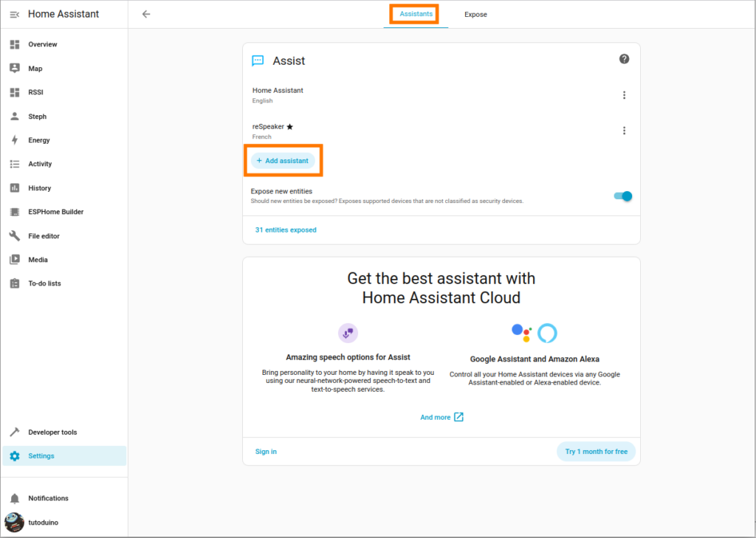The image size is (756, 538).
Task: Switch to the Expose tab
Action: (x=475, y=15)
